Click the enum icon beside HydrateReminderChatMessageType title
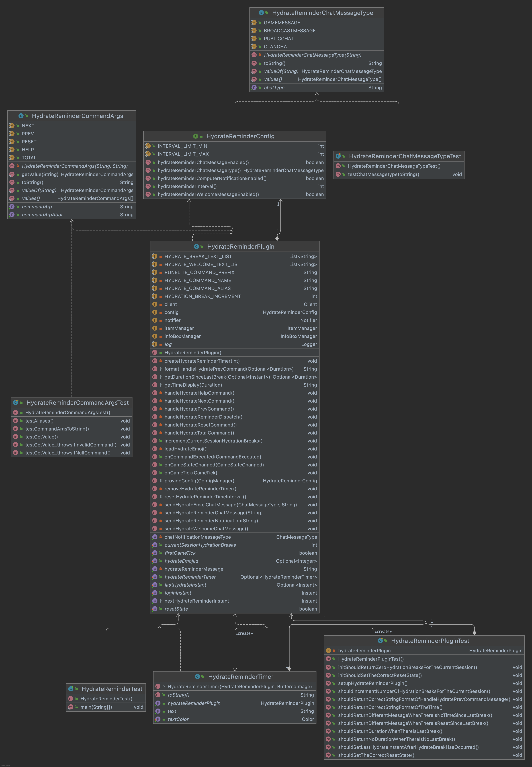This screenshot has width=532, height=767. 261,13
